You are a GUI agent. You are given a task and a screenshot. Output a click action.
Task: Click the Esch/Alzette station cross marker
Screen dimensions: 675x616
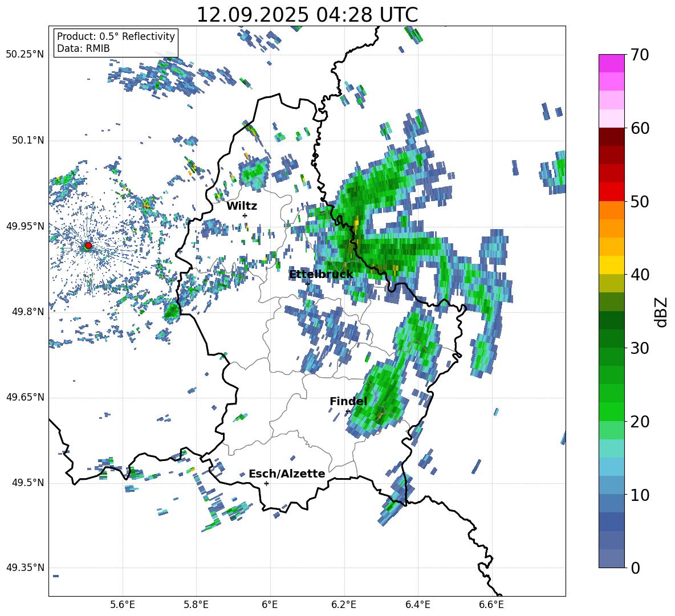(x=266, y=483)
